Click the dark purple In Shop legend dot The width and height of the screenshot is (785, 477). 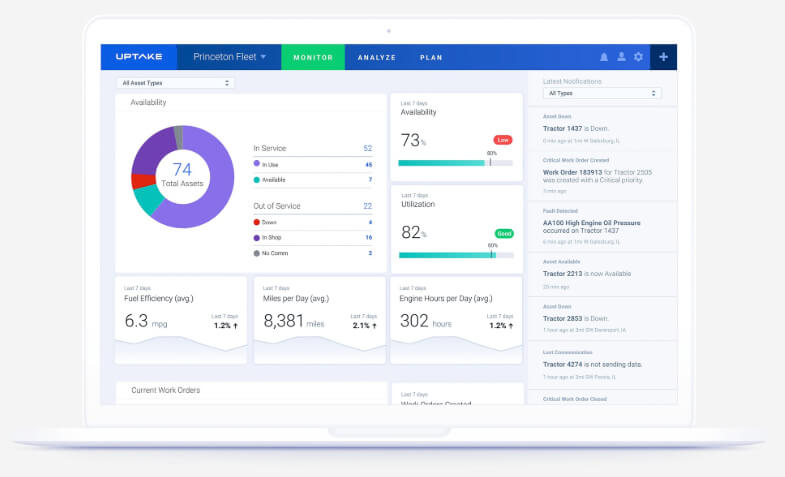click(257, 238)
